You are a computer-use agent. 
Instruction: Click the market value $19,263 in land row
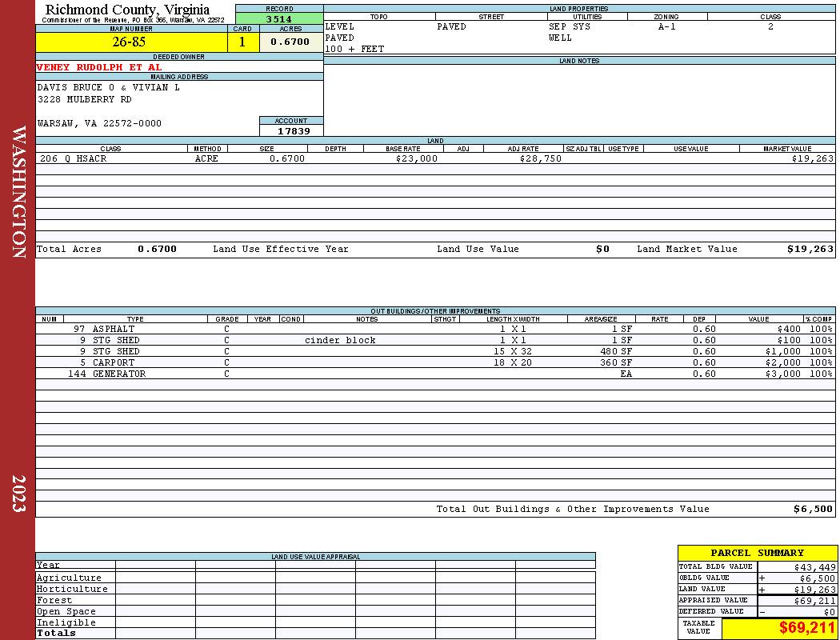(813, 158)
